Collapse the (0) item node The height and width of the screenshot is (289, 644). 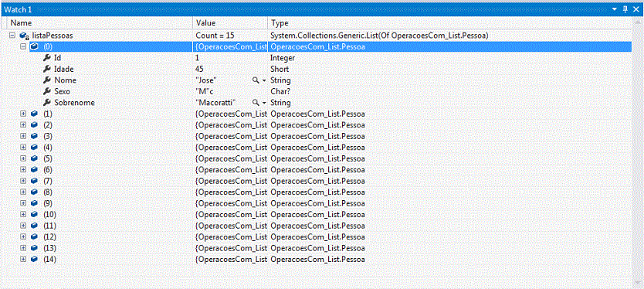point(23,47)
